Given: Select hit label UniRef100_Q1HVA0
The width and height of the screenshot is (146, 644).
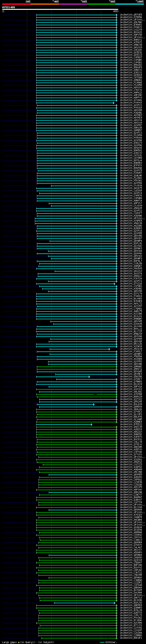Looking at the screenshot, I should tap(131, 254).
